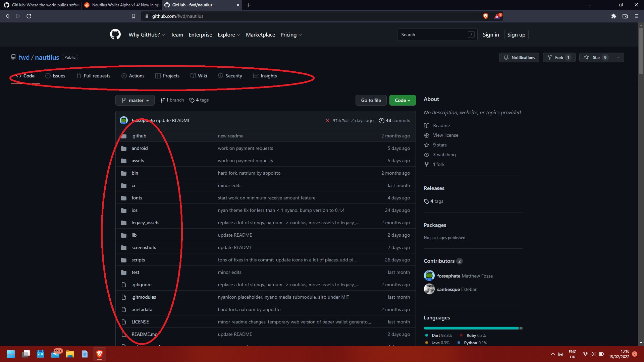Click the Brave browser taskbar icon
Viewport: 644px width, 362px height.
point(100,354)
